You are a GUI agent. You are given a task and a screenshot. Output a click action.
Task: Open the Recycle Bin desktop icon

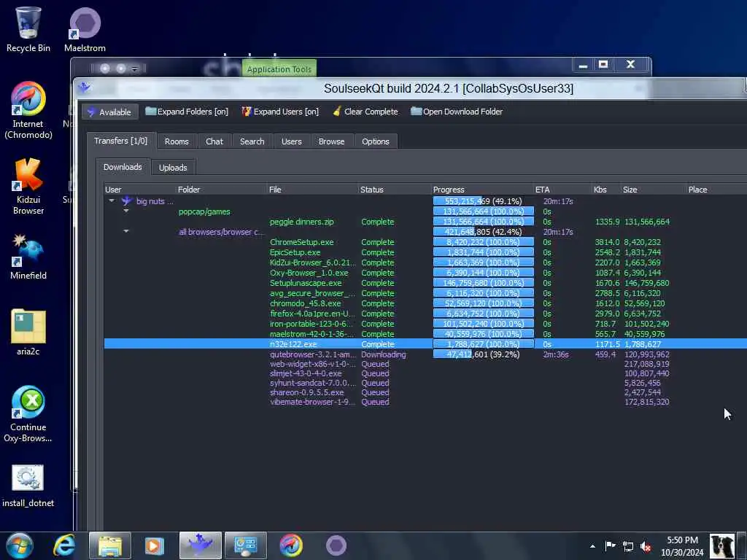[28, 29]
